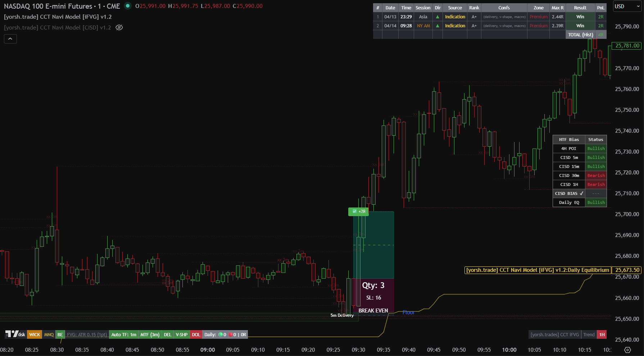The height and width of the screenshot is (356, 644).
Task: Select the CCT Navi Model [iFVG] v1.2 legend
Action: tap(58, 17)
